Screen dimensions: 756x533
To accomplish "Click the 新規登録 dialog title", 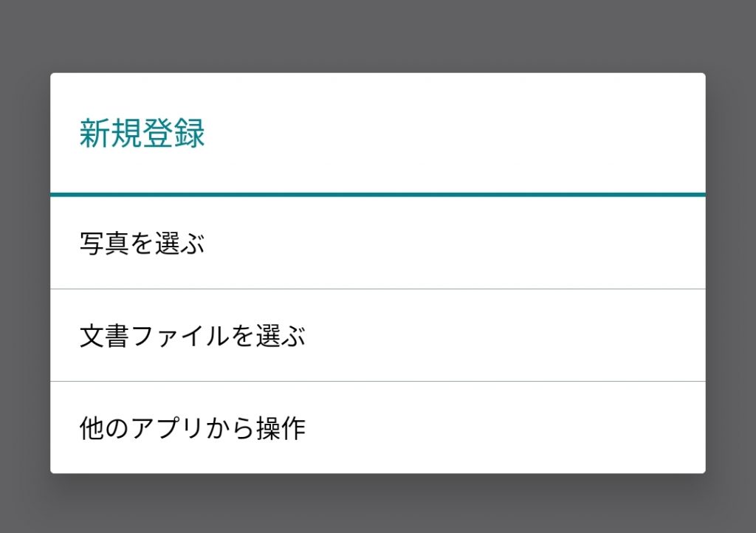I will [142, 134].
